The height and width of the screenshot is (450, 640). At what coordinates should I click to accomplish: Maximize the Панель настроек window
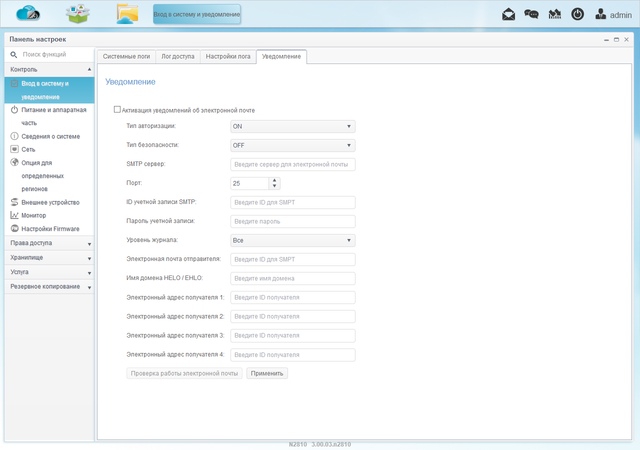[616, 40]
